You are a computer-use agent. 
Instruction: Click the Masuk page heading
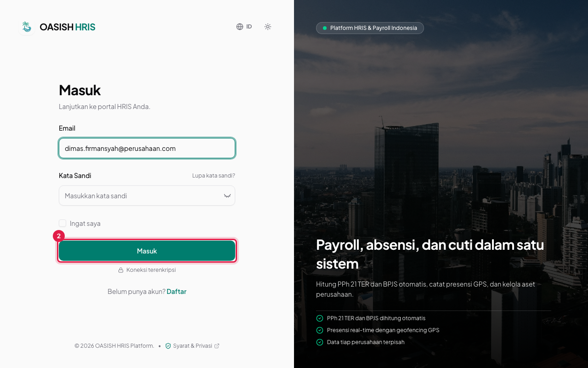click(x=80, y=90)
